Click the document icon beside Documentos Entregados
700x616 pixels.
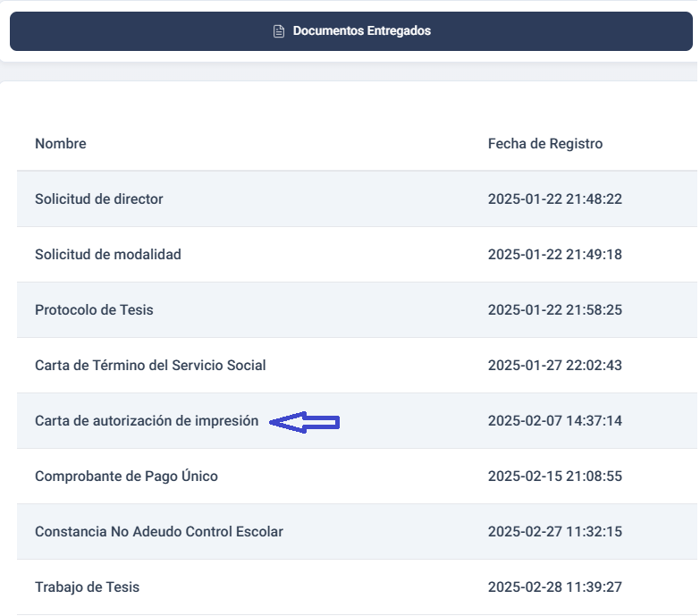point(278,31)
